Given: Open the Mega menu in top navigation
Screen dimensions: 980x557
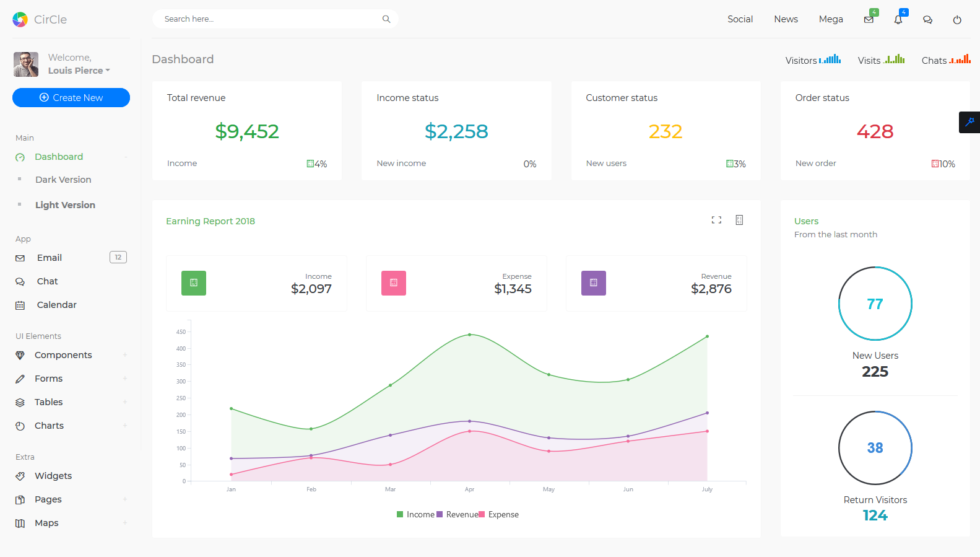Looking at the screenshot, I should (x=831, y=19).
